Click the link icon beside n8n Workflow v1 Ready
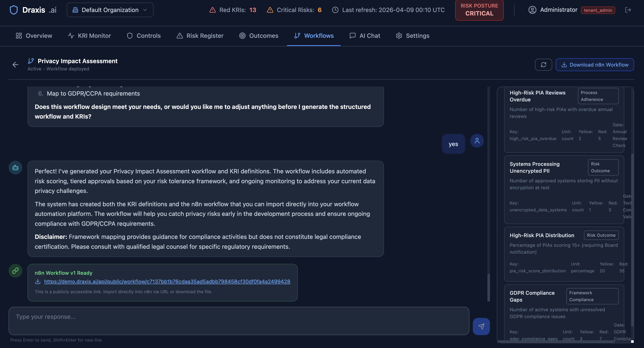This screenshot has height=348, width=644. pyautogui.click(x=15, y=271)
